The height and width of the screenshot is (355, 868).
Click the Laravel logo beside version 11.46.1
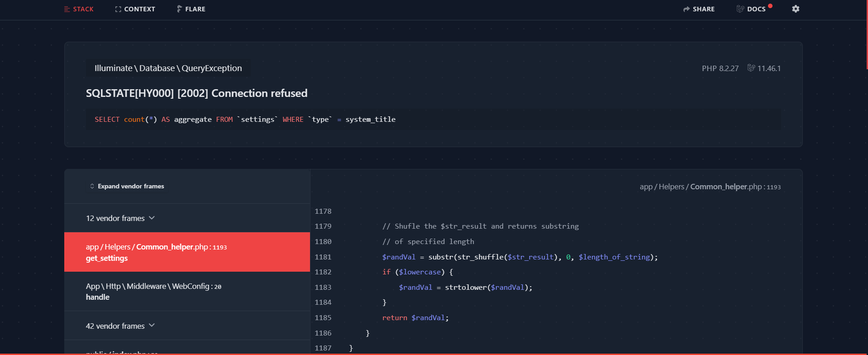pyautogui.click(x=751, y=68)
